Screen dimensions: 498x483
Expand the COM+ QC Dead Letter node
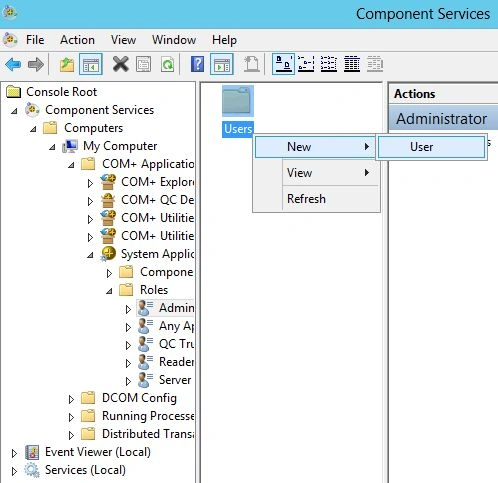coord(90,201)
